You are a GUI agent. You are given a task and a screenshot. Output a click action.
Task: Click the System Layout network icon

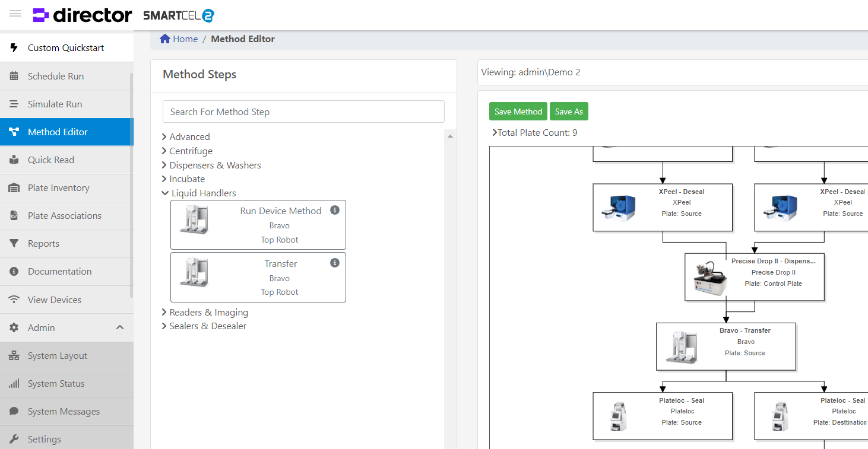(14, 356)
